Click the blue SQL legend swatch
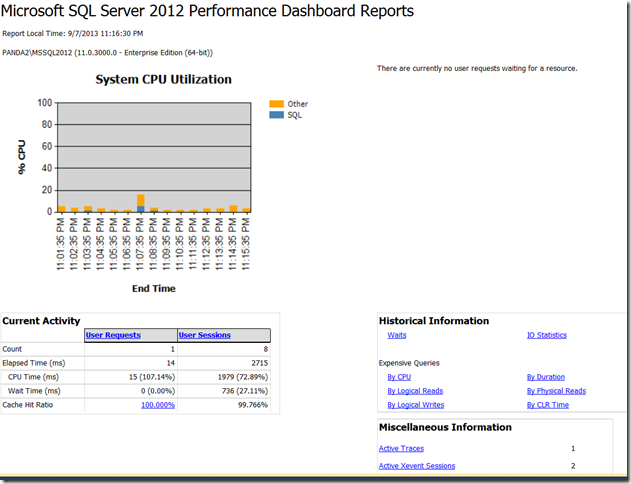This screenshot has width=631, height=484. coord(277,115)
